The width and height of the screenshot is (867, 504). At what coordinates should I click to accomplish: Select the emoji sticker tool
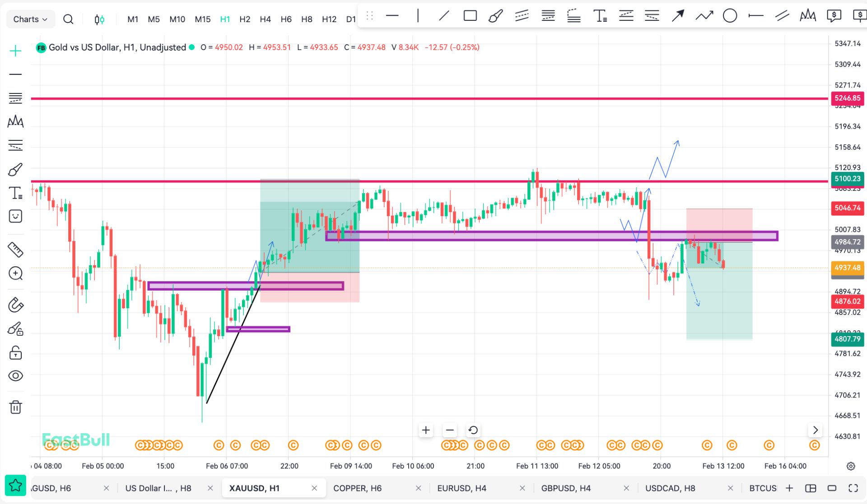(15, 216)
